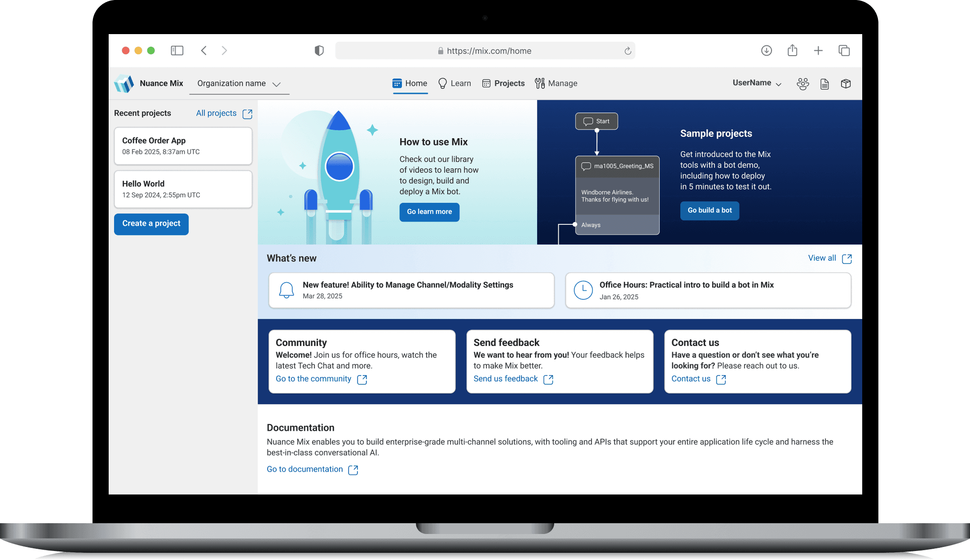The image size is (970, 560).
Task: Click the browser share icon
Action: [792, 51]
